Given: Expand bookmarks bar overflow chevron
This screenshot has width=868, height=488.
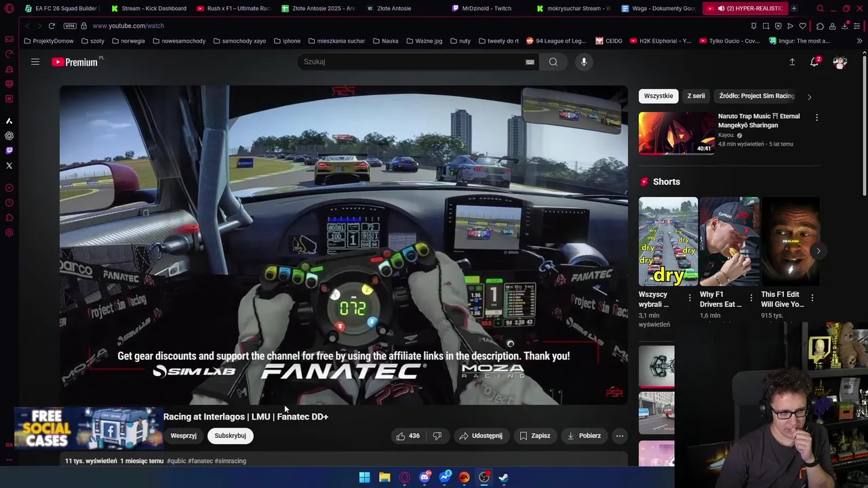Looking at the screenshot, I should coord(859,41).
